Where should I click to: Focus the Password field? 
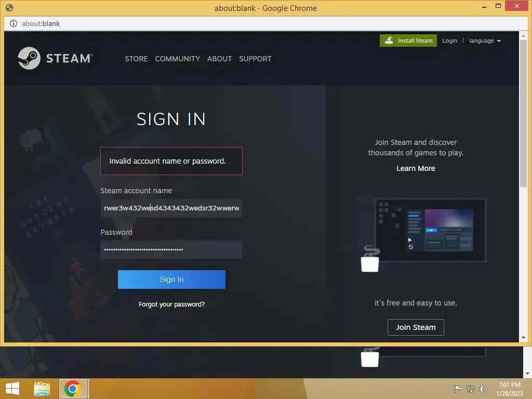click(171, 250)
